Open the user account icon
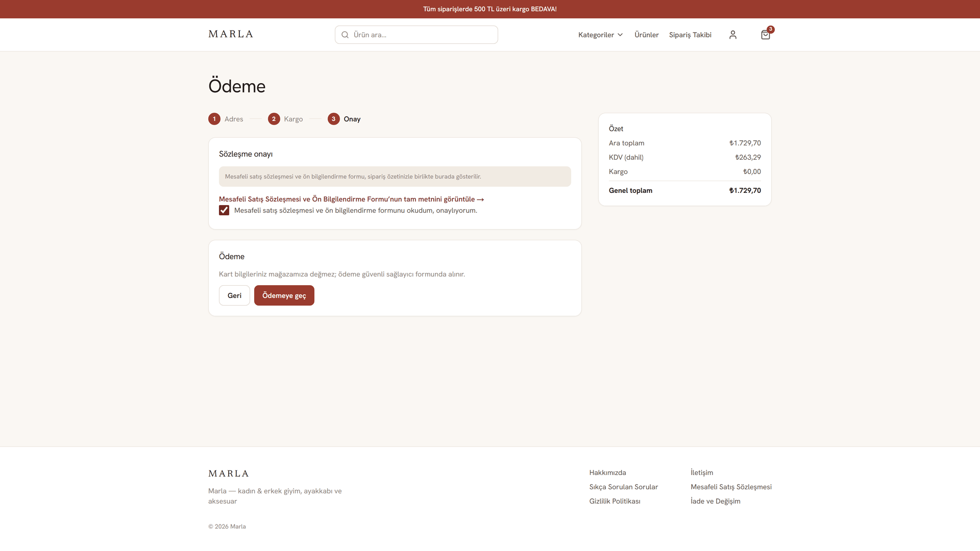 pos(732,35)
